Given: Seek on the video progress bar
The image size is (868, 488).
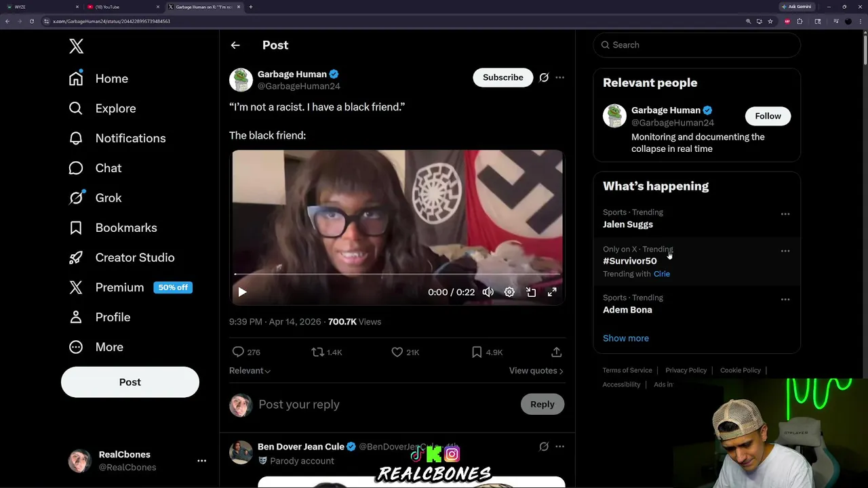Looking at the screenshot, I should [397, 274].
